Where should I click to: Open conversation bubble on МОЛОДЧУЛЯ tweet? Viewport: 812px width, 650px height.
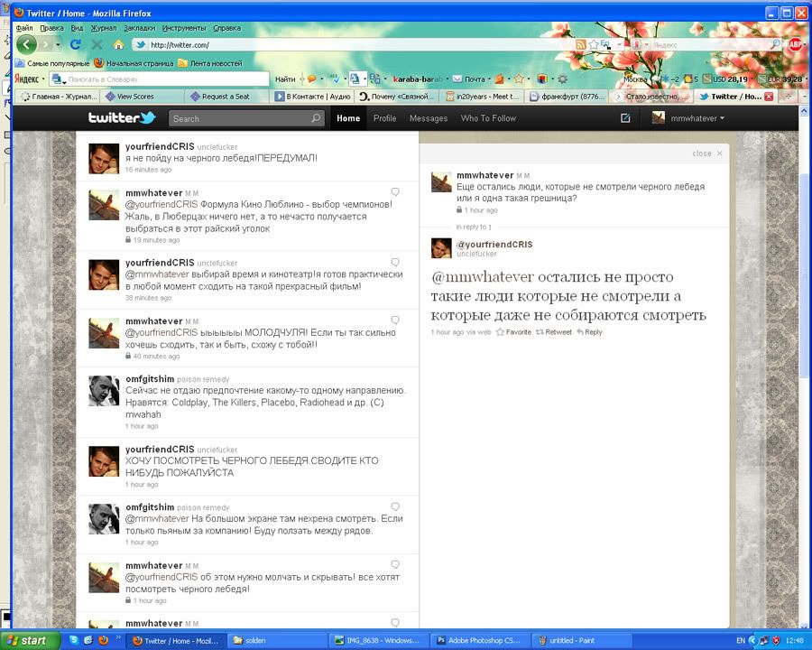pos(395,320)
